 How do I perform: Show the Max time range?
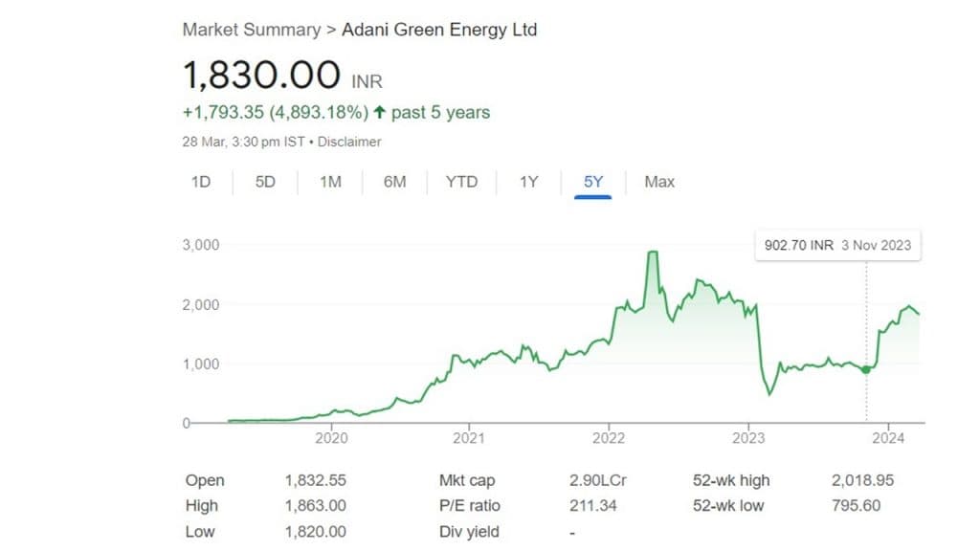click(x=659, y=182)
